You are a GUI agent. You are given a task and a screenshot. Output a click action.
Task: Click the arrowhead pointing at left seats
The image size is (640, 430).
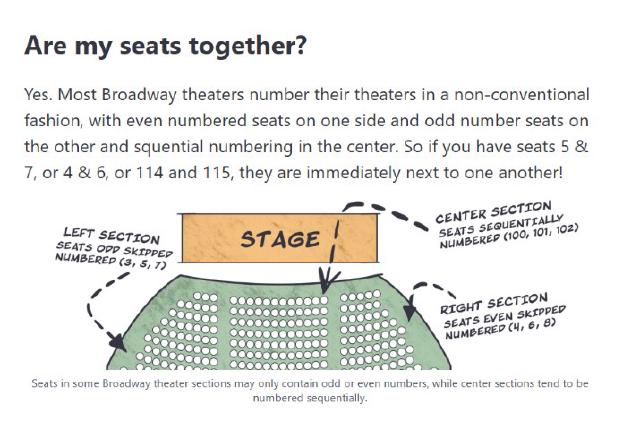[x=116, y=342]
